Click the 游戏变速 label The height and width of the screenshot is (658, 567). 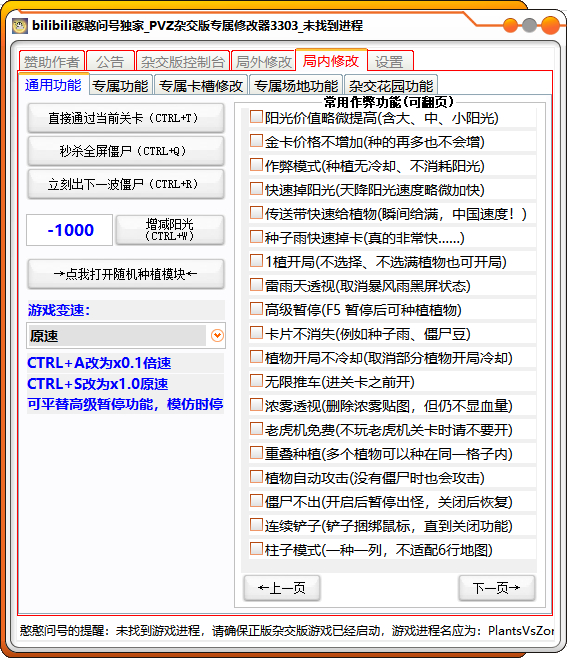[x=59, y=310]
